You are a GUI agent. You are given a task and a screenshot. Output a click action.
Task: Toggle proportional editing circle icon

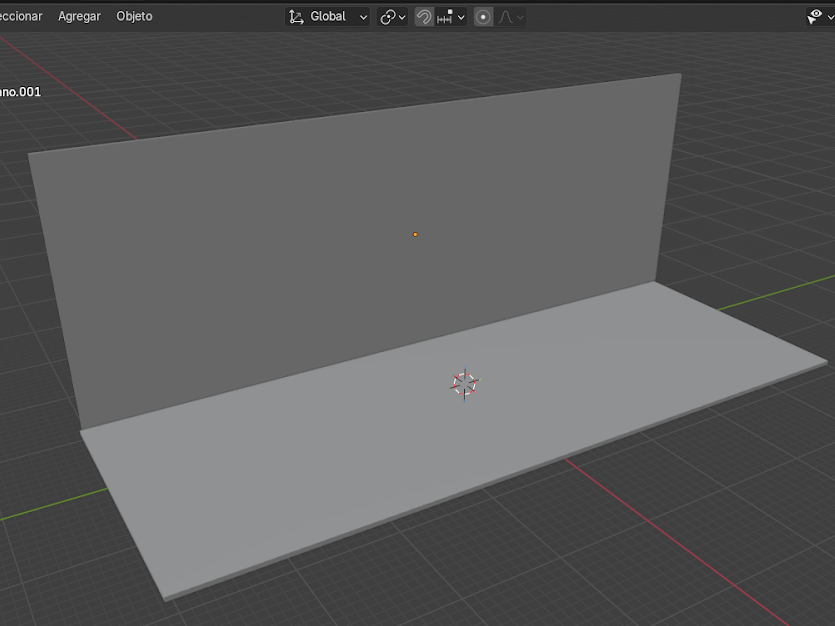[x=483, y=17]
